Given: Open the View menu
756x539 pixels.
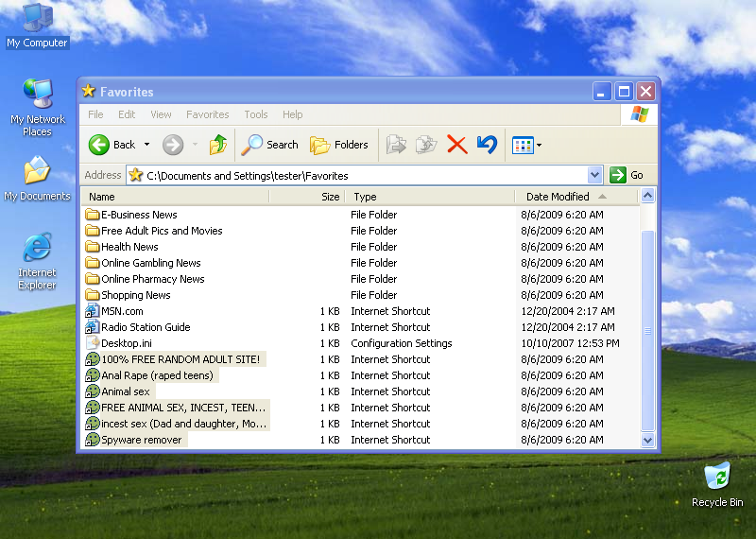Looking at the screenshot, I should click(161, 114).
